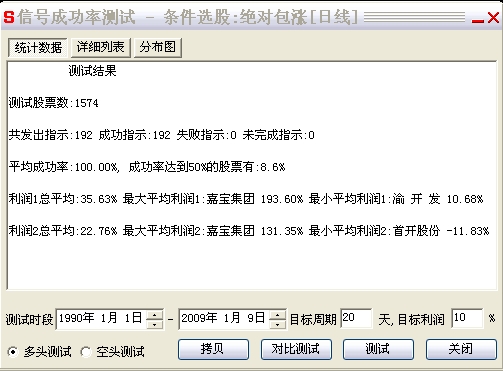Show the 分布图 tab

click(158, 47)
